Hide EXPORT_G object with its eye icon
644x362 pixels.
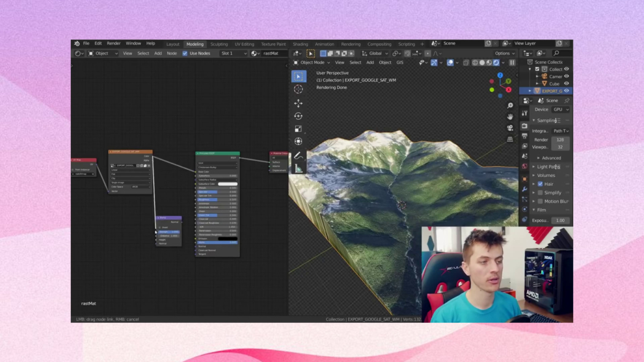coord(567,90)
